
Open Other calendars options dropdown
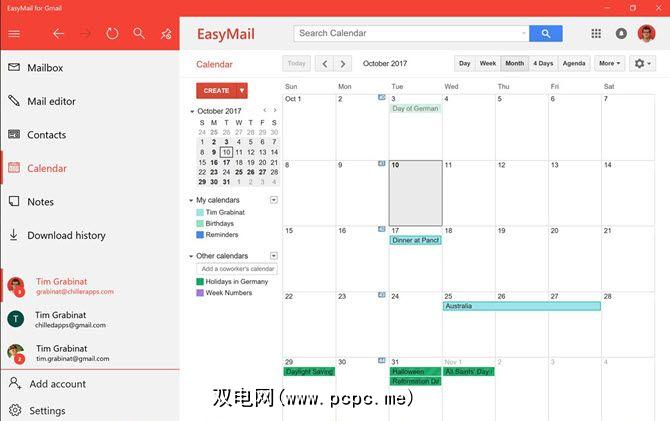[x=274, y=256]
